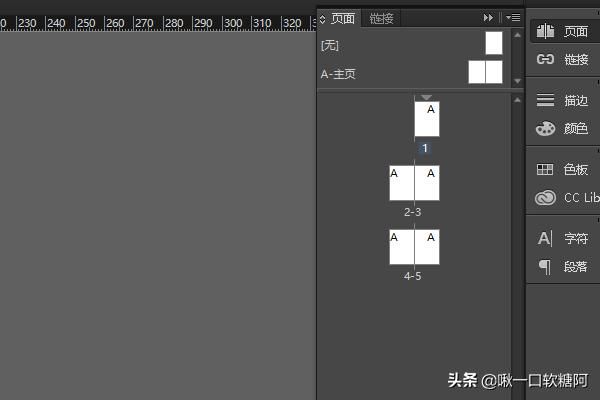Select page 1 thumbnail
Screen dimensions: 600x400
427,119
